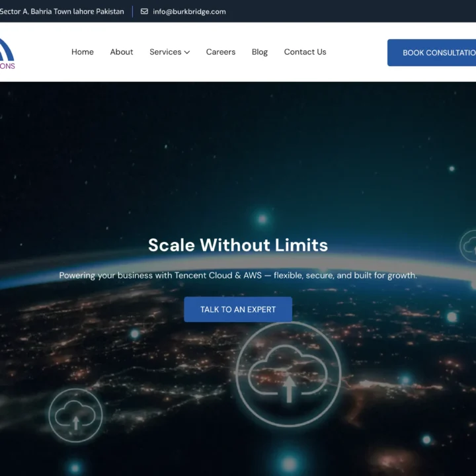Click the partial cloud icon at right edge

(469, 247)
